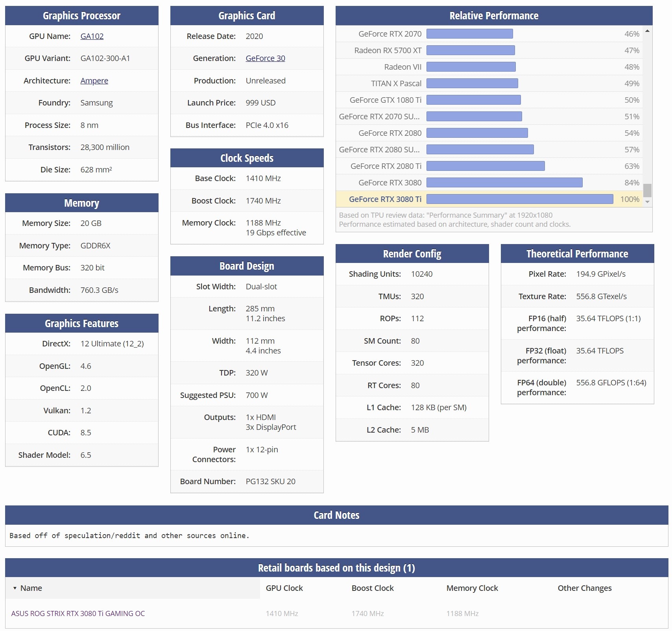Sort retail boards by Memory Clock column
The width and height of the screenshot is (672, 631).
[x=472, y=588]
